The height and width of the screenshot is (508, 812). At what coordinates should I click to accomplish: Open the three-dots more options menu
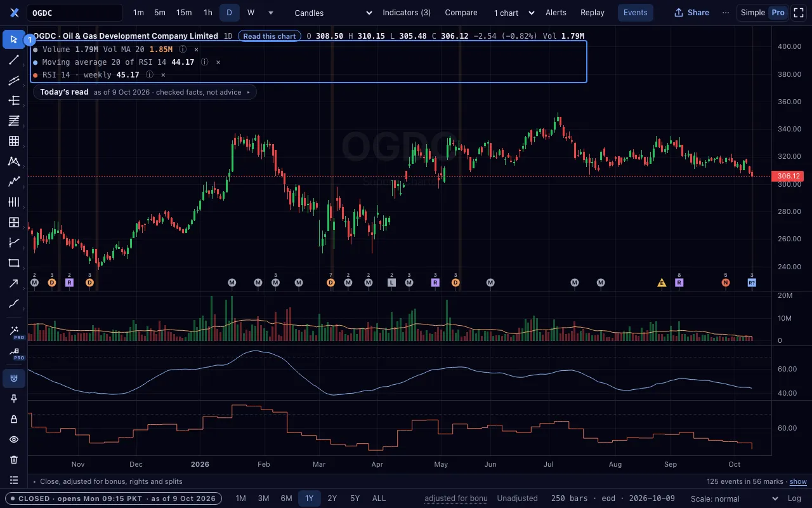point(726,13)
